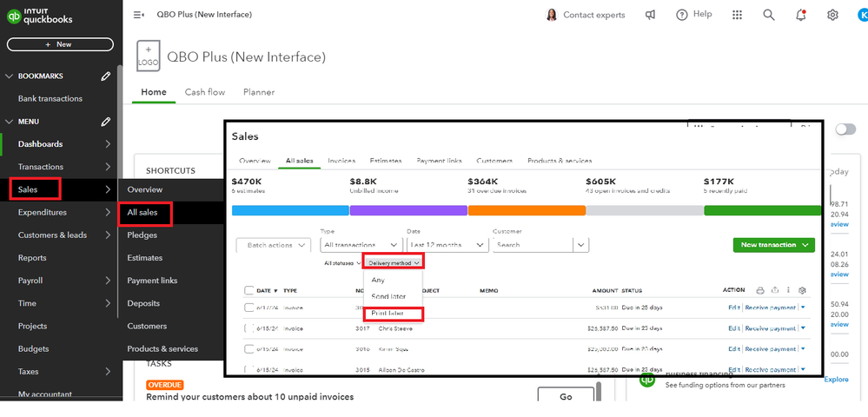
Task: Open the apps grid icon
Action: pyautogui.click(x=737, y=15)
